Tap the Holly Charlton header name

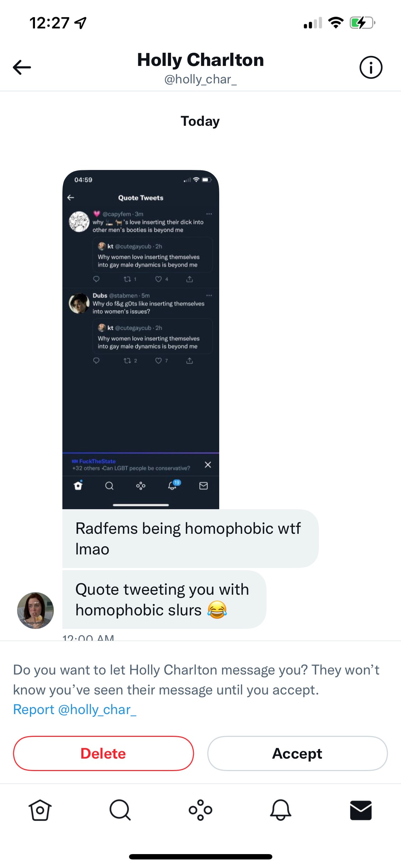coord(200,60)
